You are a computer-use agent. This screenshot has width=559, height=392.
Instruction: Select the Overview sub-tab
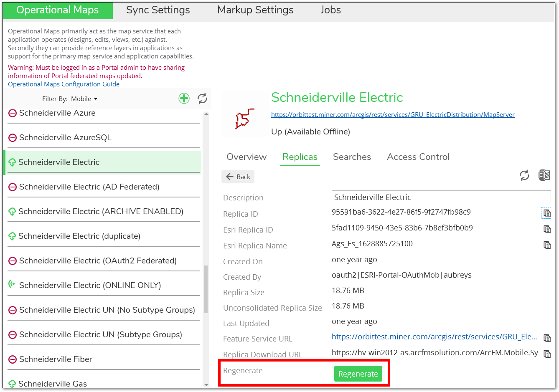click(246, 157)
